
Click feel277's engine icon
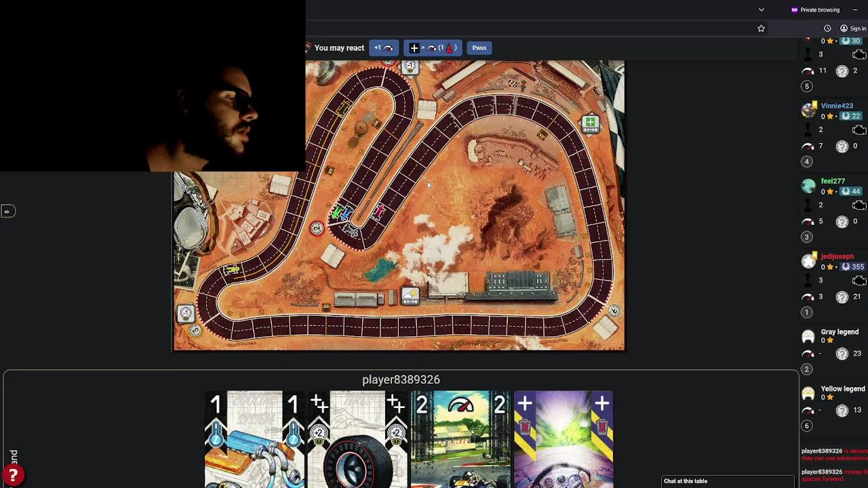coord(859,205)
